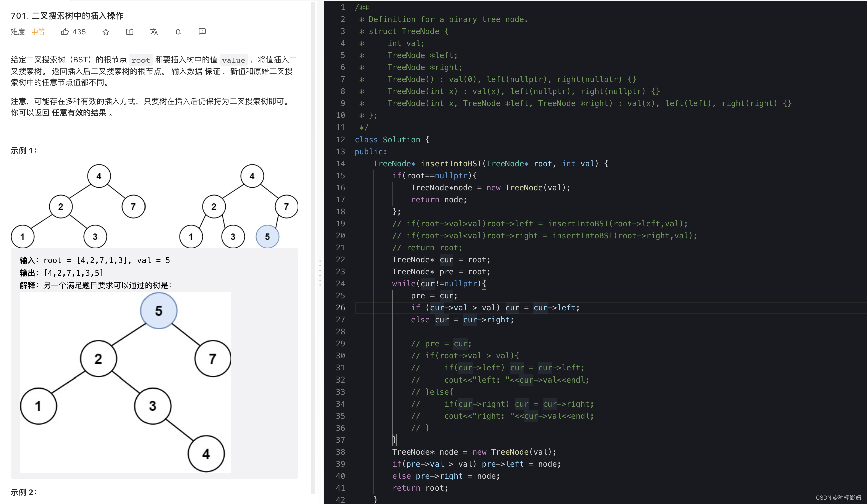Click the share icon
The image size is (867, 504).
[x=130, y=32]
